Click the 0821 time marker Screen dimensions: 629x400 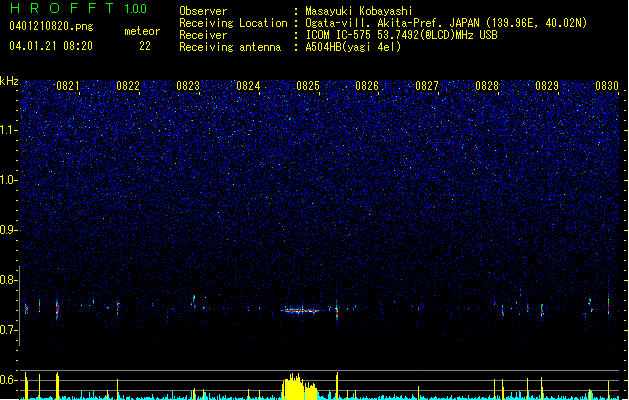coord(68,86)
